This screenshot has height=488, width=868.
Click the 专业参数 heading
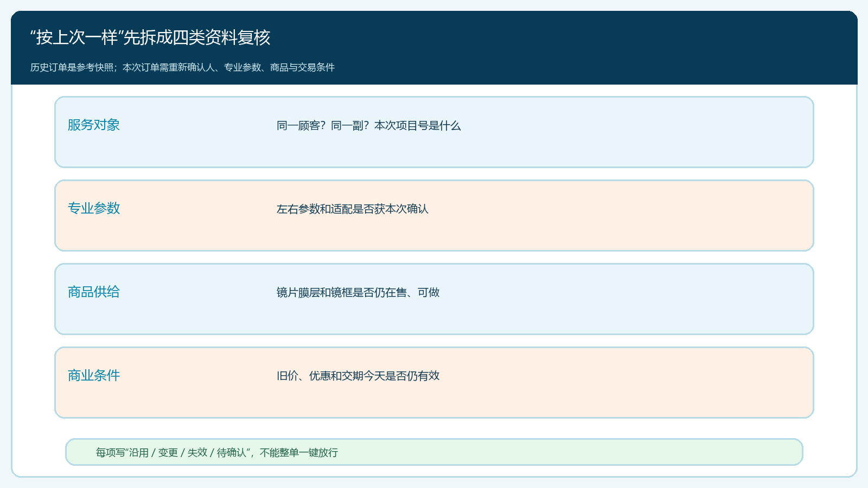pyautogui.click(x=94, y=208)
